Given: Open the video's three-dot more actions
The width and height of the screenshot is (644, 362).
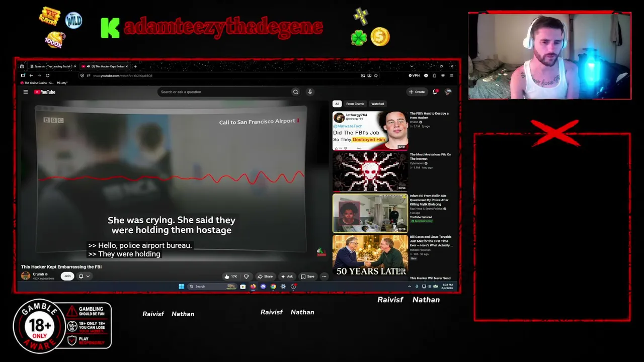Looking at the screenshot, I should click(x=324, y=277).
